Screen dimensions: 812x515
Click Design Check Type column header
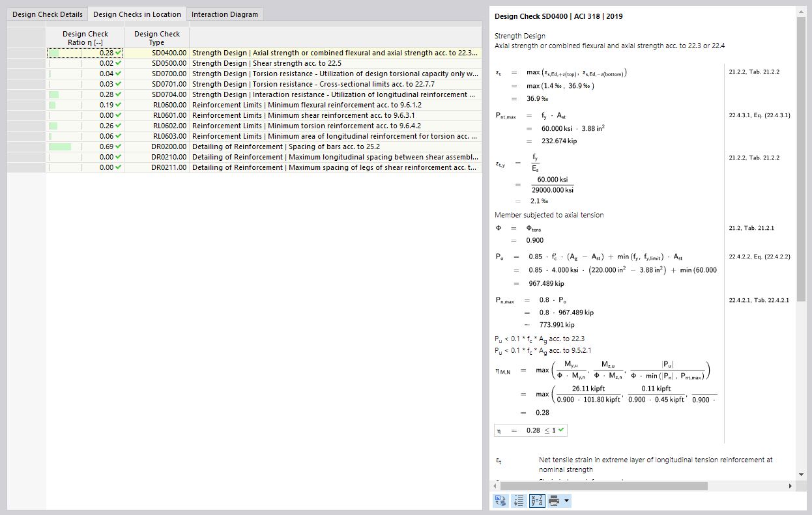coord(156,38)
